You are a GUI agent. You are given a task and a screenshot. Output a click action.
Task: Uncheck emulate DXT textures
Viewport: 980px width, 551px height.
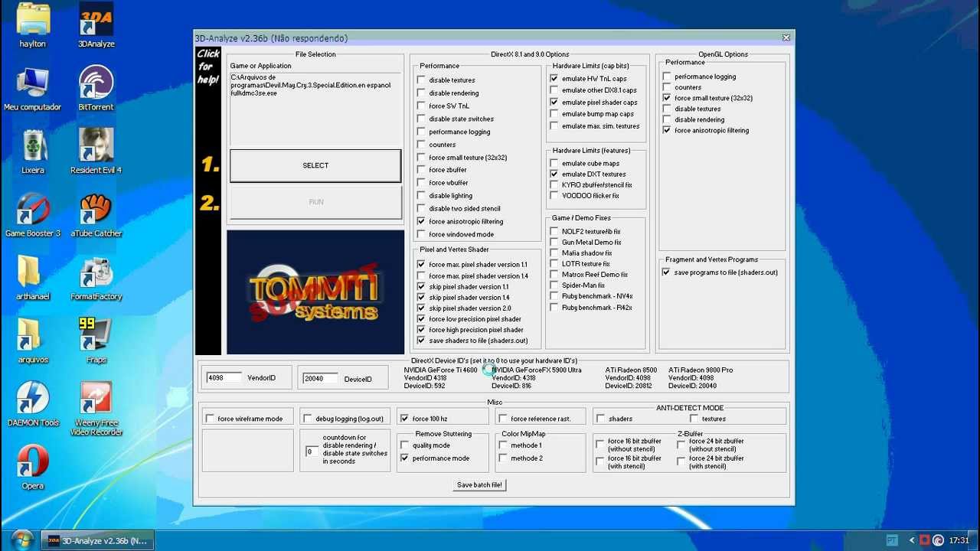(x=554, y=174)
